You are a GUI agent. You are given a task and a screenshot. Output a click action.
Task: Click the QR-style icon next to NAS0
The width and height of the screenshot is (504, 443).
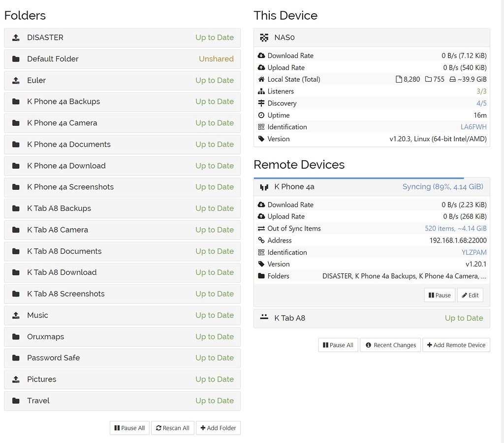click(264, 37)
